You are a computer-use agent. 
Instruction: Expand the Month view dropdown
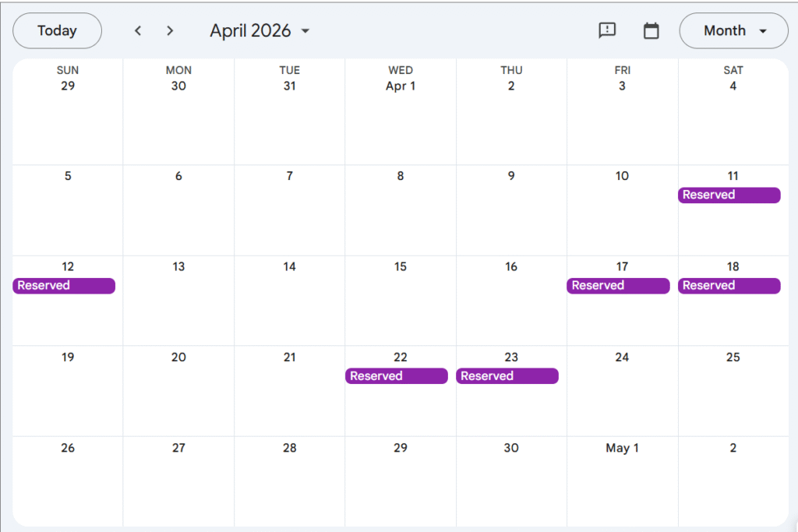734,30
